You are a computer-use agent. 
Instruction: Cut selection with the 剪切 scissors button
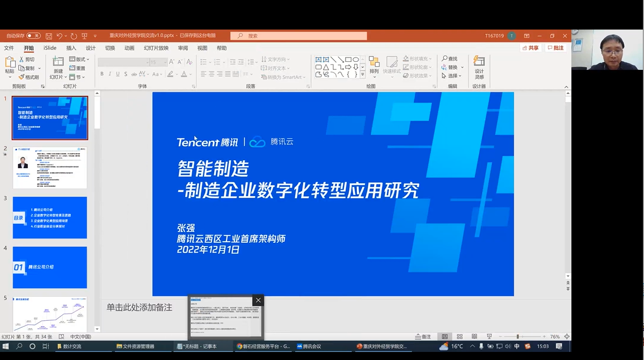point(27,59)
